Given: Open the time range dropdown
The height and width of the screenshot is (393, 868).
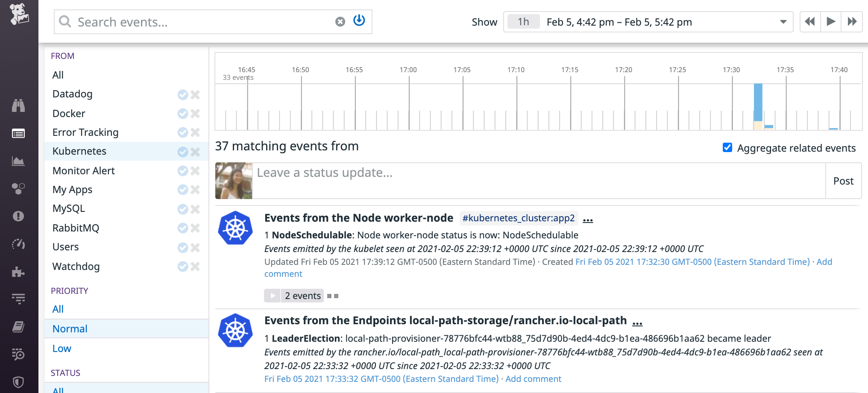Looking at the screenshot, I should point(784,22).
